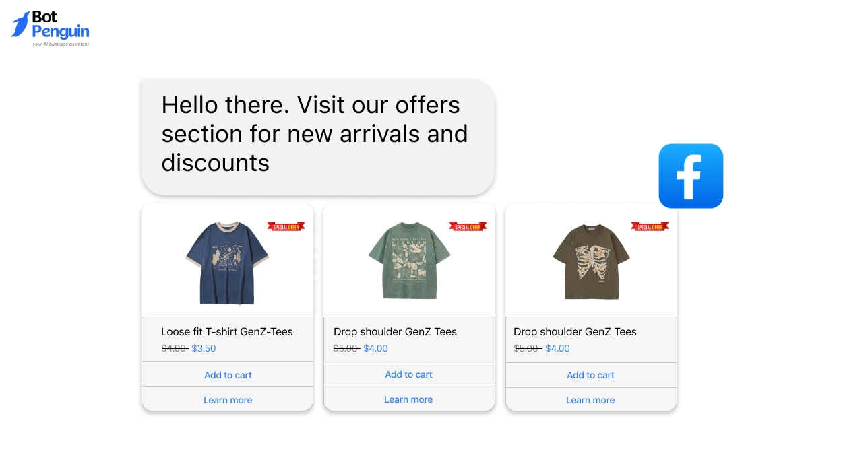Viewport: 868px width, 462px height.
Task: Click the crossed-out $4.00 original price
Action: click(174, 348)
